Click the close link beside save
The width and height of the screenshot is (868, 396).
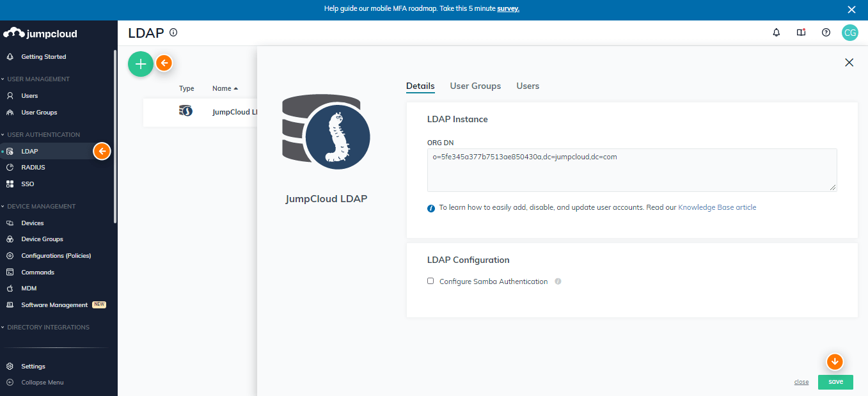[x=801, y=382]
